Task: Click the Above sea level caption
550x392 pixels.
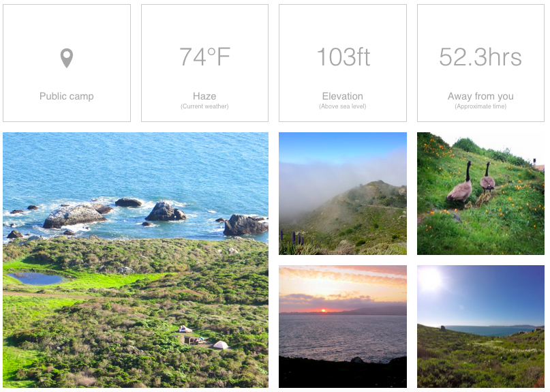Action: click(x=343, y=106)
